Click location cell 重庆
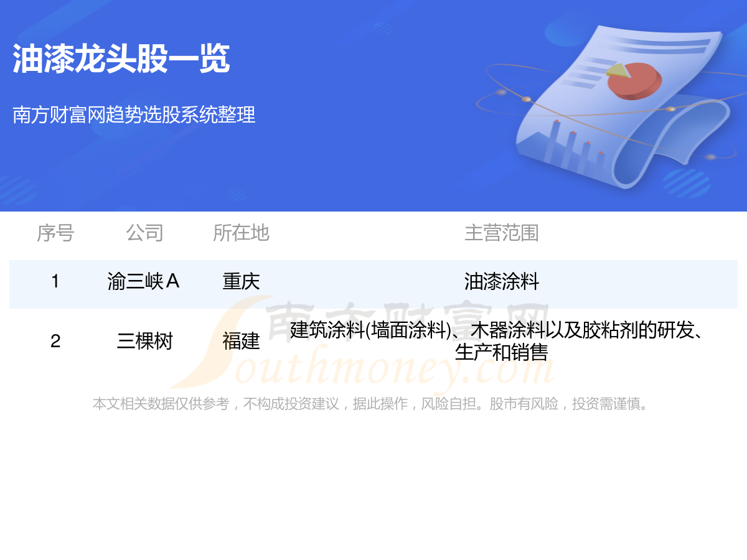747x560 pixels. click(x=241, y=282)
